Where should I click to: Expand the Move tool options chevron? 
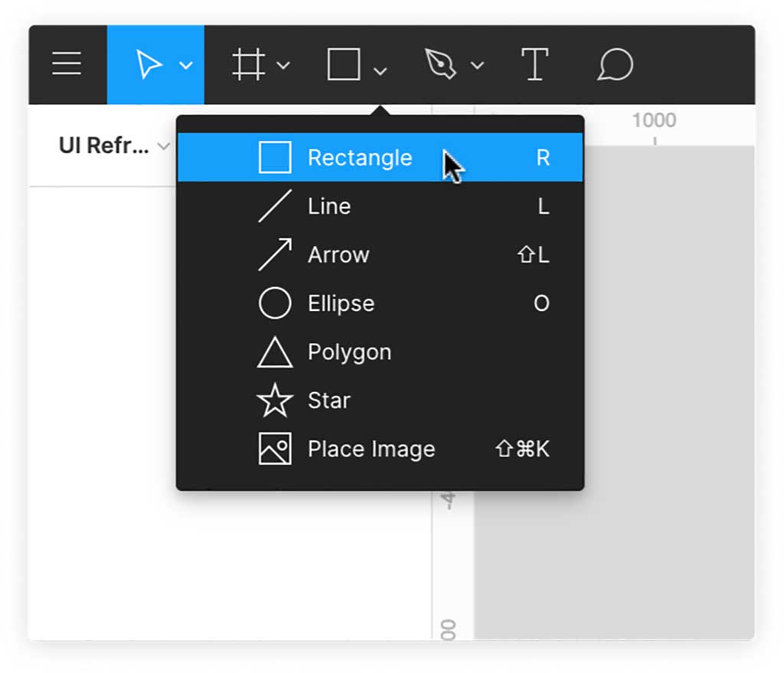186,66
